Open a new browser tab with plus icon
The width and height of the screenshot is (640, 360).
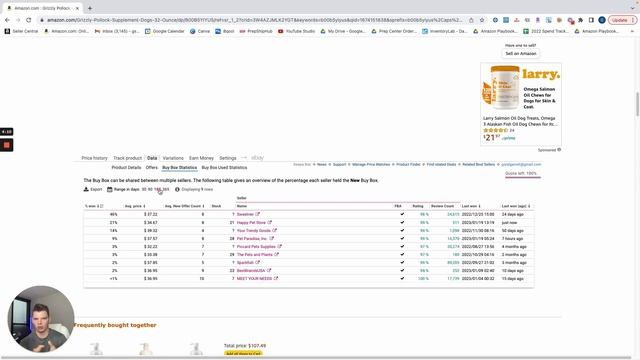pyautogui.click(x=90, y=8)
